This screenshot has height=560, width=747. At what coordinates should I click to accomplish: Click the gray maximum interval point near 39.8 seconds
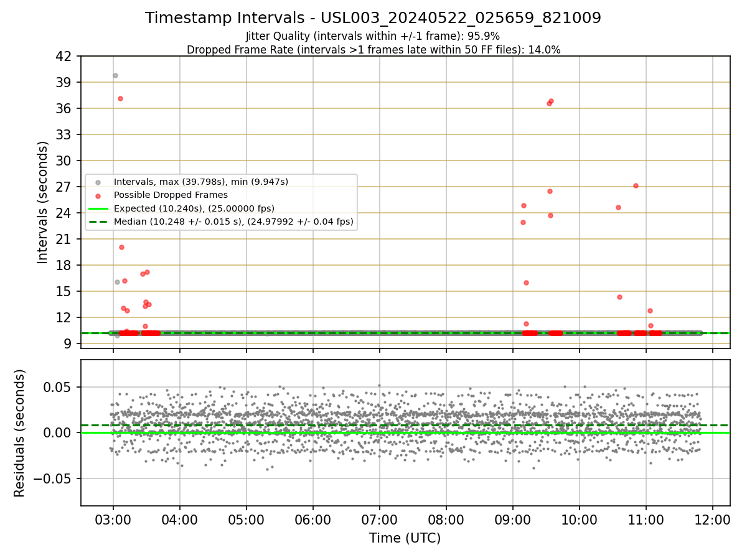(x=115, y=75)
